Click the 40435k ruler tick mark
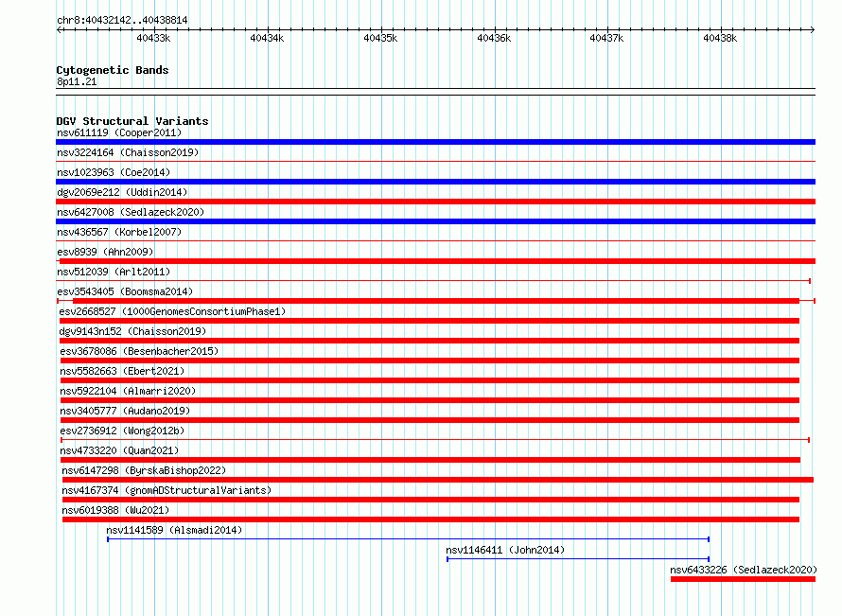This screenshot has width=842, height=616. click(382, 29)
